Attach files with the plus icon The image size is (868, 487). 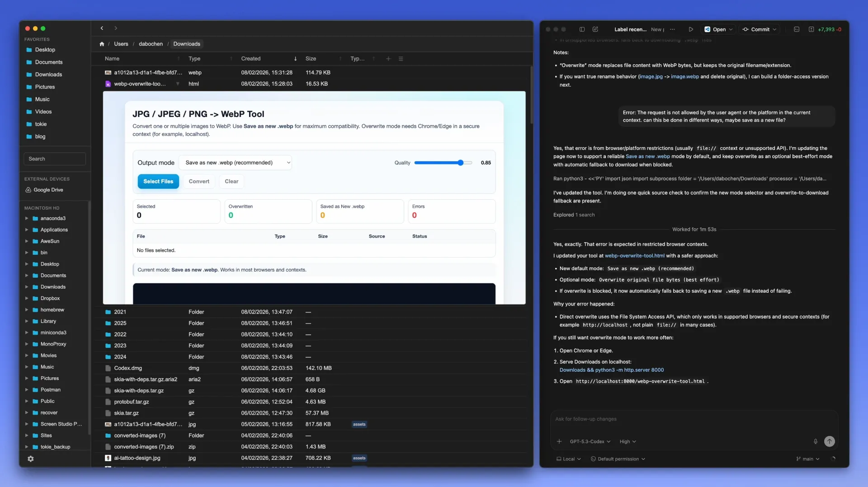(x=559, y=441)
